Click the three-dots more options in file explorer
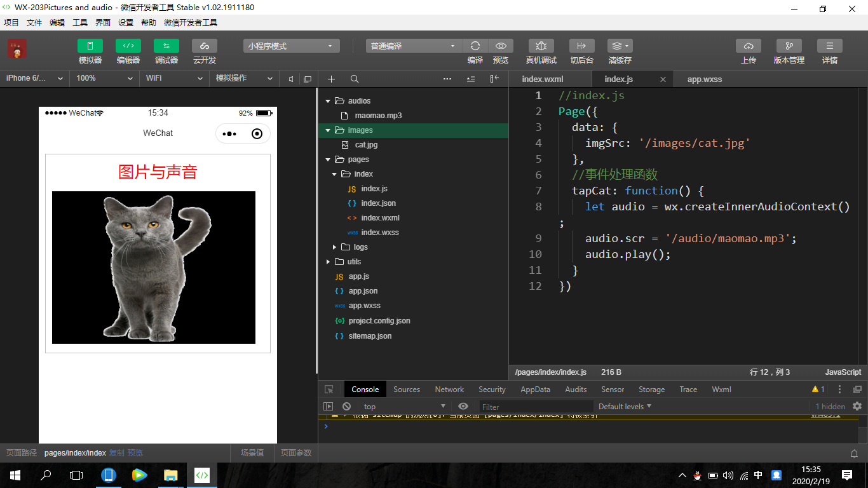This screenshot has height=488, width=868. pyautogui.click(x=447, y=79)
